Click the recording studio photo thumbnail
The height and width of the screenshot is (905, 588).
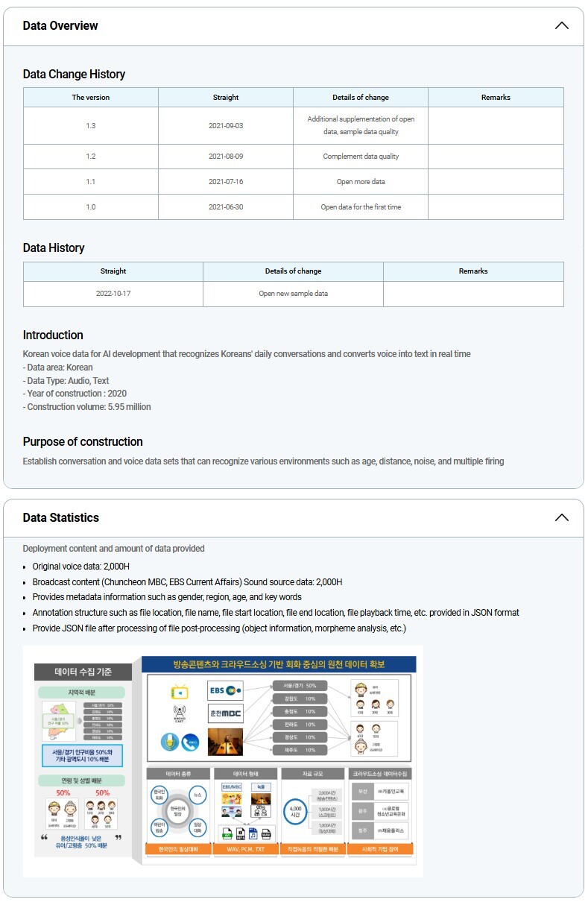tap(224, 742)
